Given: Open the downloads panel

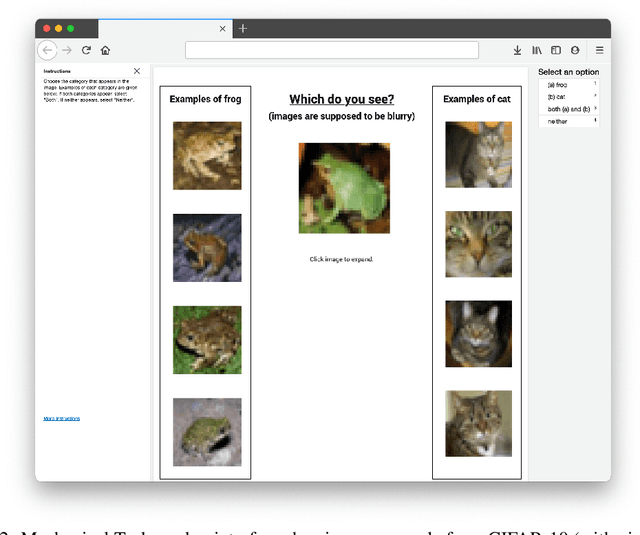Looking at the screenshot, I should pyautogui.click(x=517, y=50).
